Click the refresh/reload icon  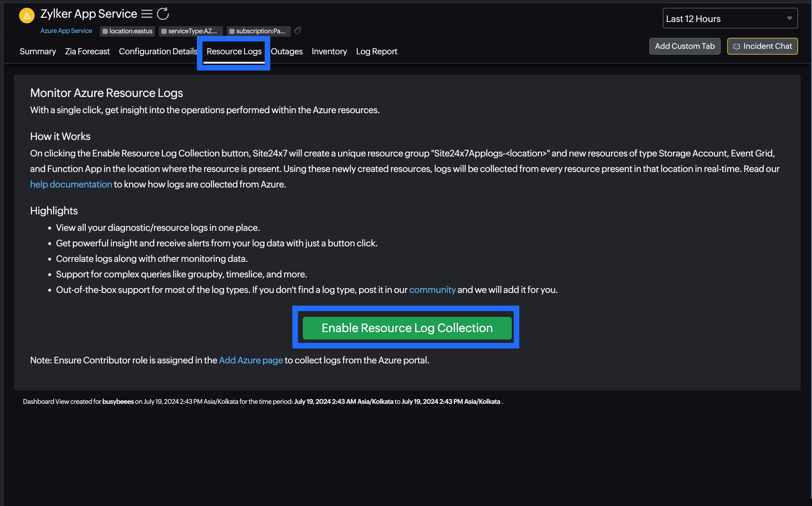click(162, 13)
